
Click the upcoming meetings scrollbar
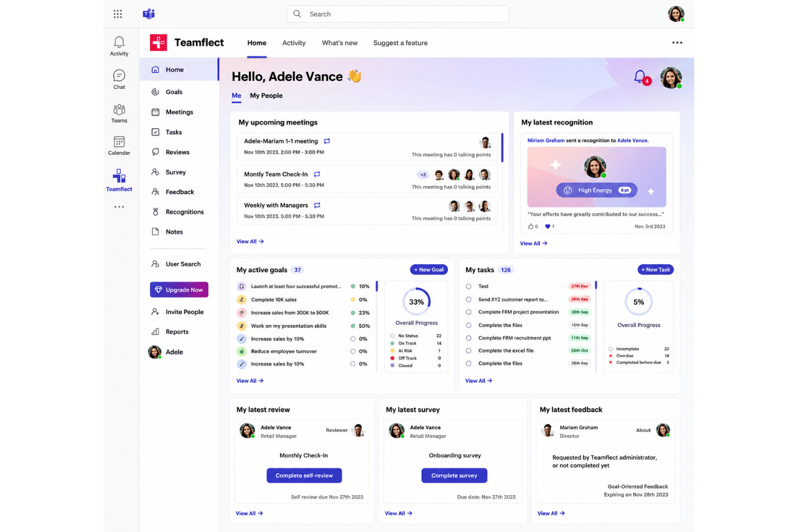(x=503, y=148)
